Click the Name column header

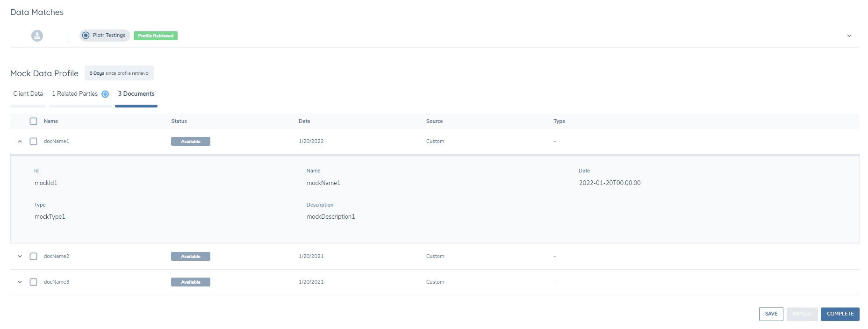point(51,121)
